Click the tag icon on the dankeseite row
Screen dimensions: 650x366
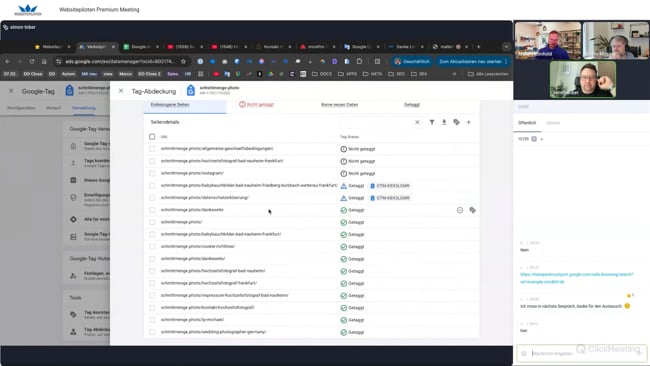point(472,210)
